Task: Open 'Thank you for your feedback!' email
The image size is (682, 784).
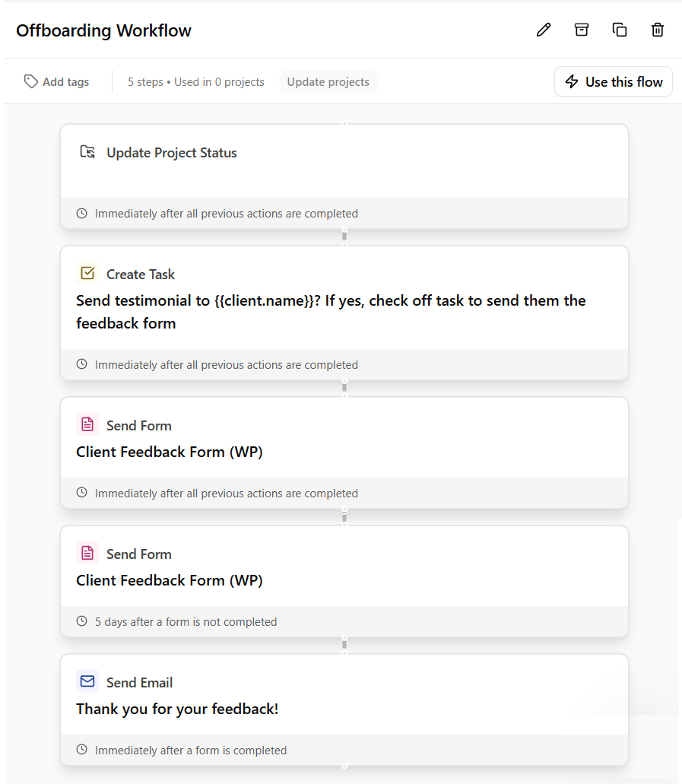Action: 177,709
